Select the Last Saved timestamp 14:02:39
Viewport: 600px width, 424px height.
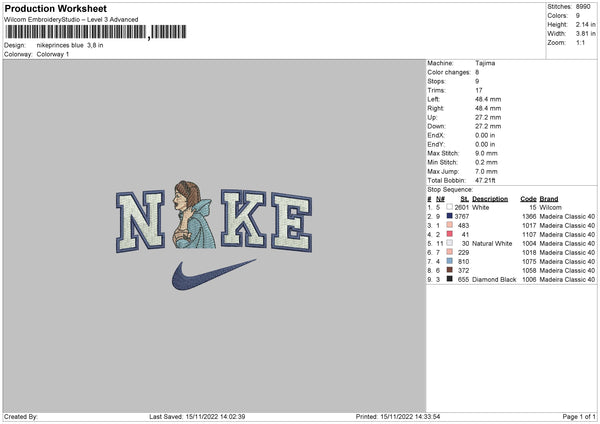click(x=215, y=416)
